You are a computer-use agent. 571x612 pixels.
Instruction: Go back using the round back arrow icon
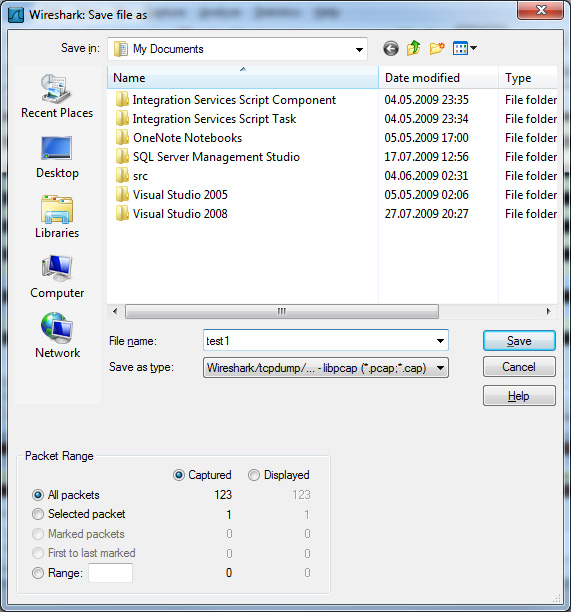click(x=391, y=49)
